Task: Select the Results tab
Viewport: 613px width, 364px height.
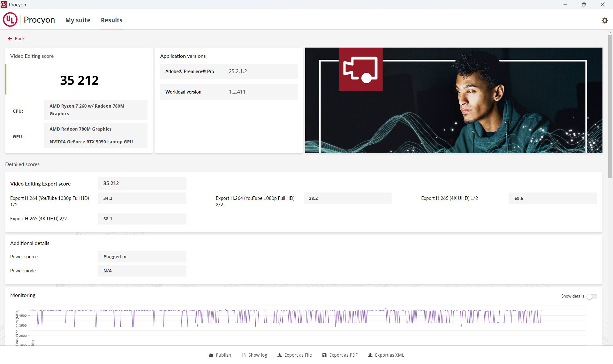Action: 111,20
